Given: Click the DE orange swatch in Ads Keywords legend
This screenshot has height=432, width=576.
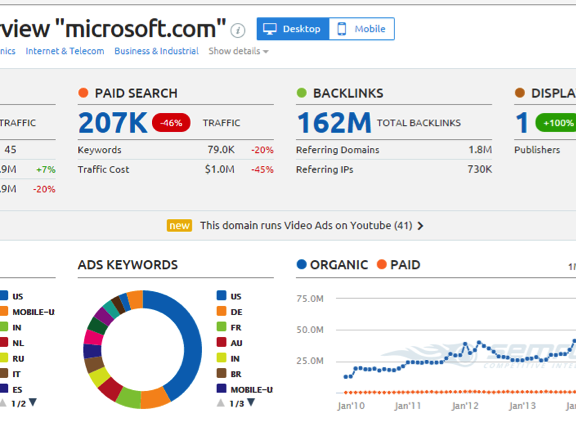Looking at the screenshot, I should point(222,311).
